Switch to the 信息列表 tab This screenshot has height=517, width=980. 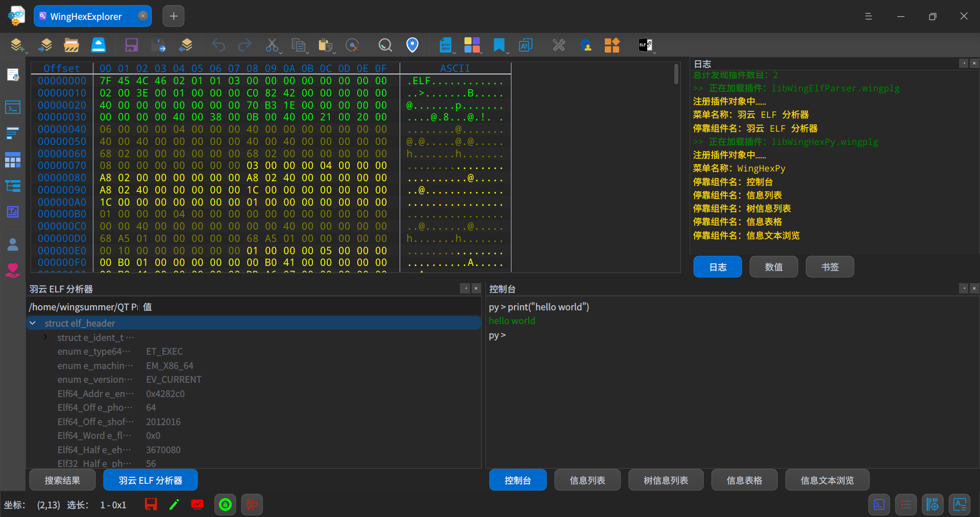point(587,480)
